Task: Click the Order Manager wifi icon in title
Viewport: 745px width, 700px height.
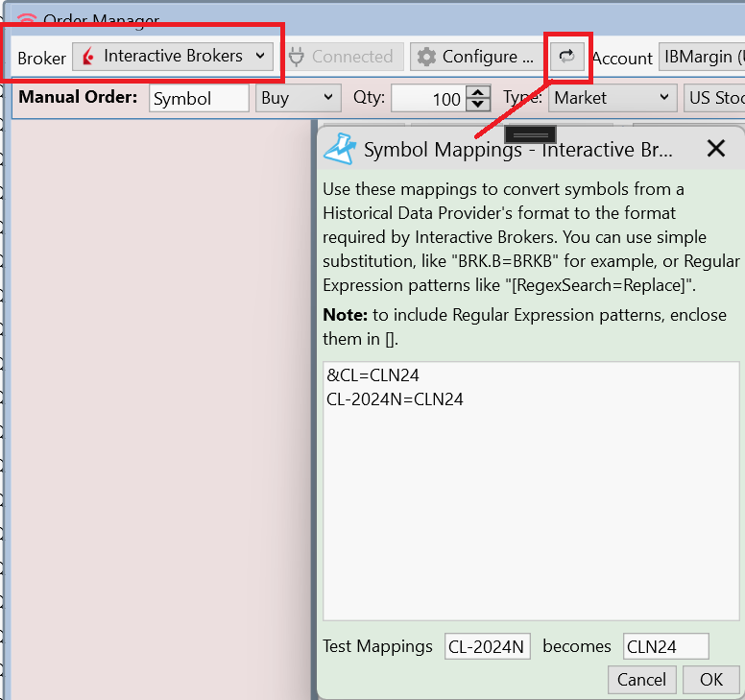Action: tap(27, 19)
